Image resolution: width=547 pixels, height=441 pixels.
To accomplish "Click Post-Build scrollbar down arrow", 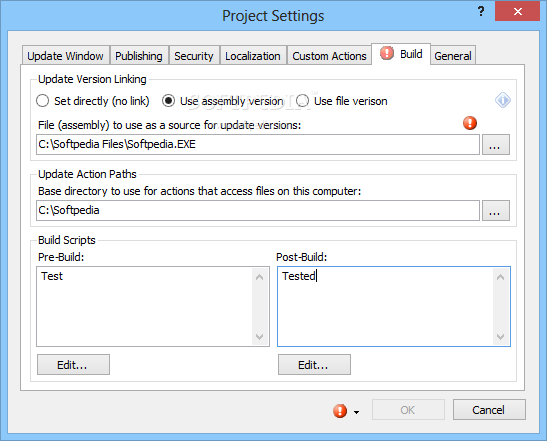I will 500,337.
